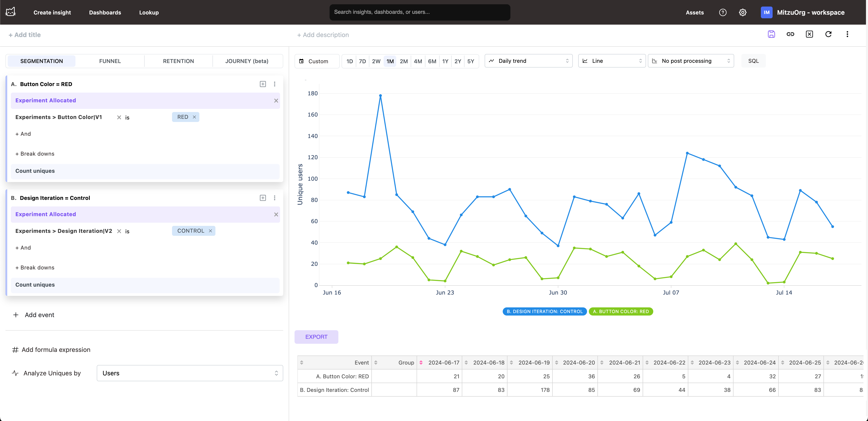Open the Analyze Uniques by Users dropdown
The image size is (868, 421).
click(x=190, y=373)
